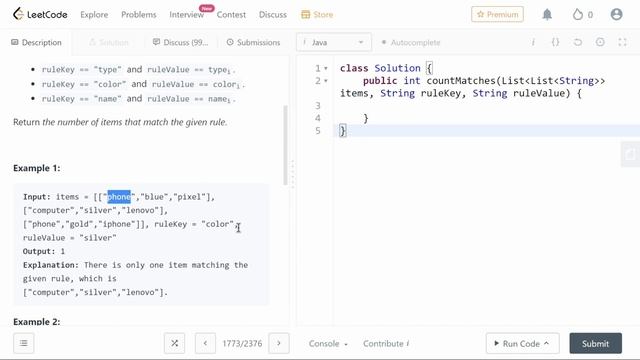
Task: Submit the solution
Action: click(596, 344)
